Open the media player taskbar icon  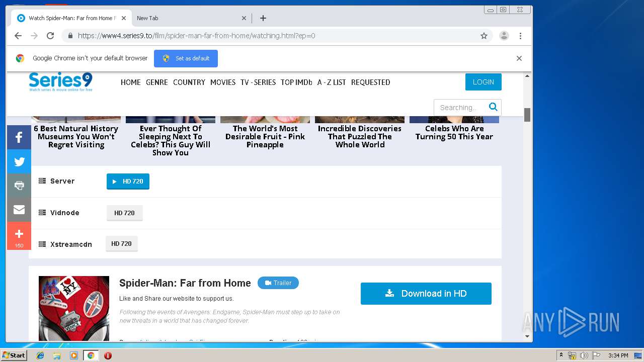tap(74, 355)
